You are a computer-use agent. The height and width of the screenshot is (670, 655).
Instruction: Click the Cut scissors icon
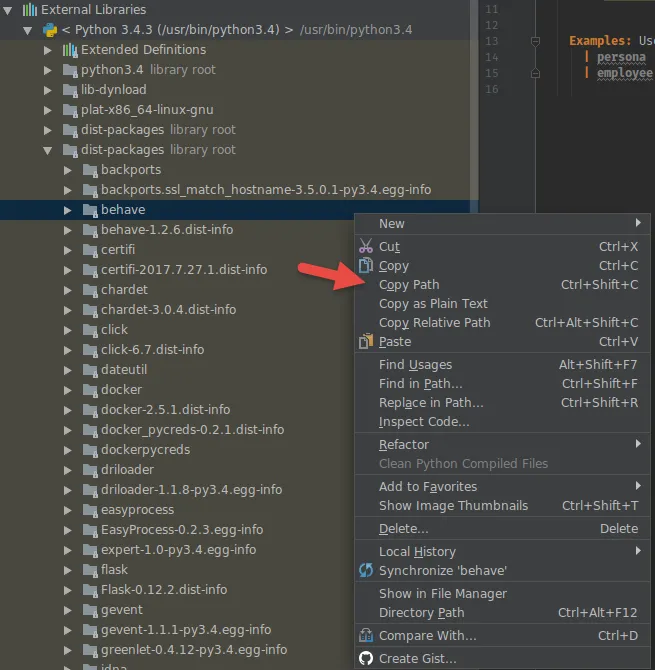pyautogui.click(x=366, y=246)
